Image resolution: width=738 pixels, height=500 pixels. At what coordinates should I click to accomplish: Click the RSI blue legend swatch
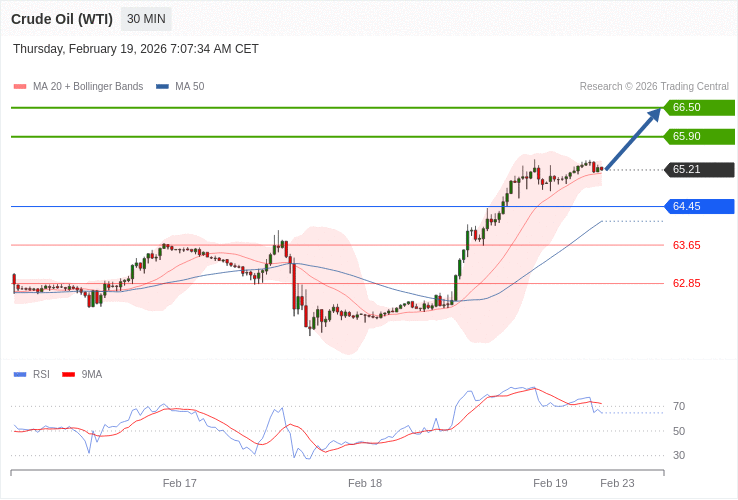20,374
